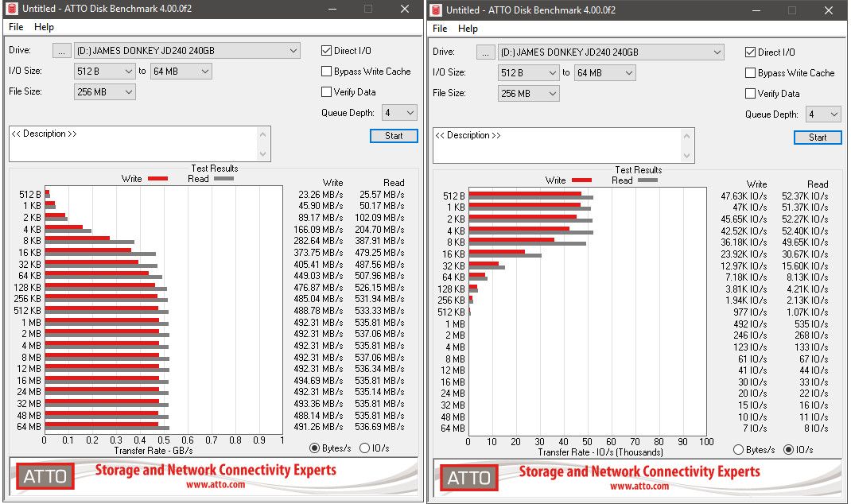Click description scrollbar up arrow in right window

pos(687,136)
